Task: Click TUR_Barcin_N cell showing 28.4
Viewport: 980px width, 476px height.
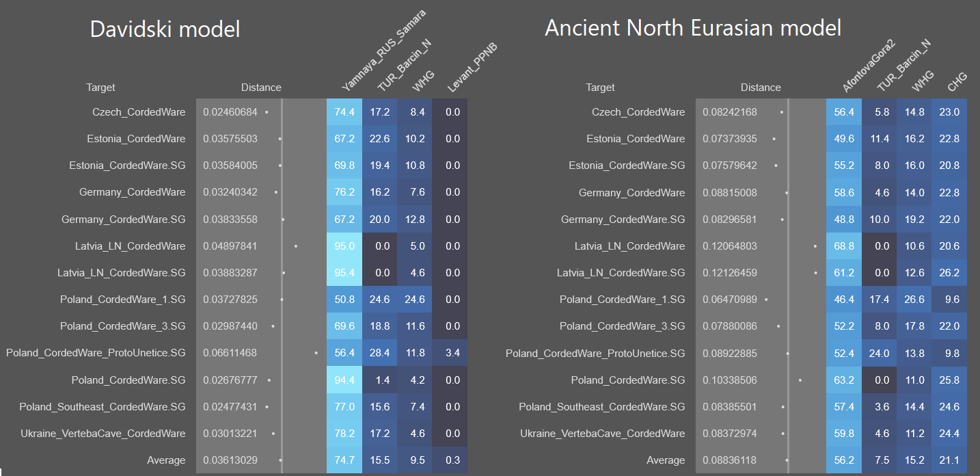Action: pyautogui.click(x=379, y=353)
